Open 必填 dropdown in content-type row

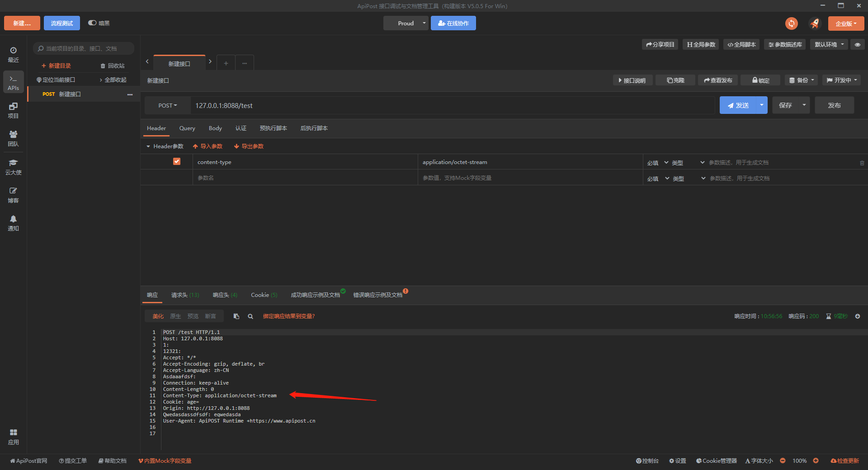[x=657, y=163]
